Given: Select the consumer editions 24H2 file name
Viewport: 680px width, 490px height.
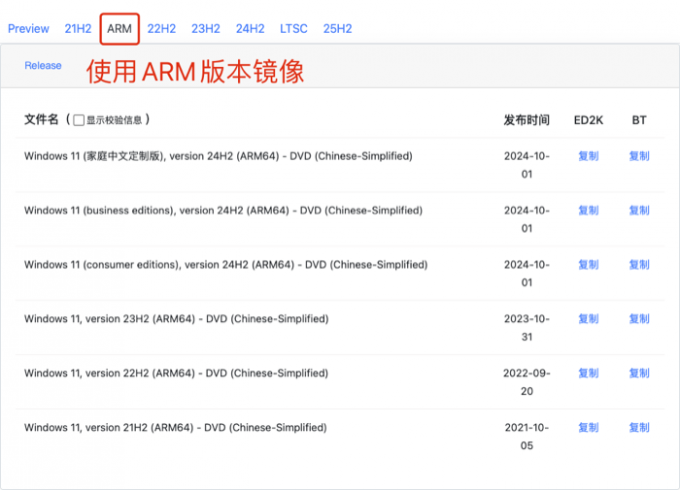Looking at the screenshot, I should coord(226,265).
